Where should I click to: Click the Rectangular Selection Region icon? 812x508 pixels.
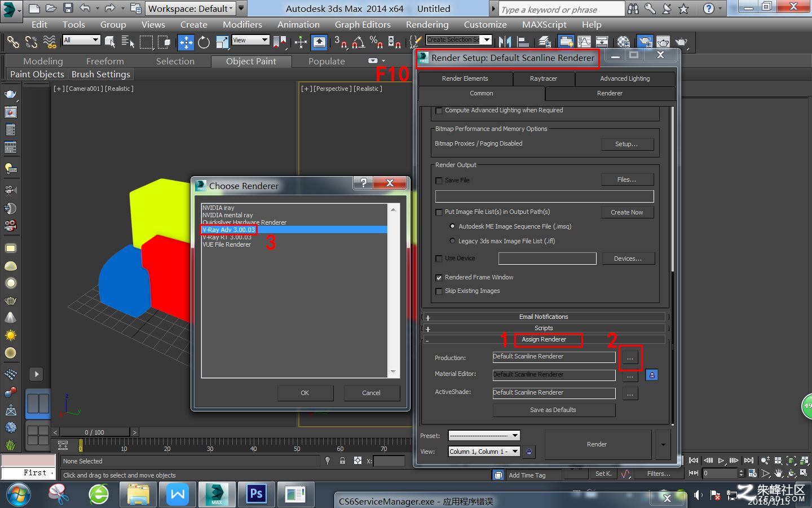click(x=147, y=42)
